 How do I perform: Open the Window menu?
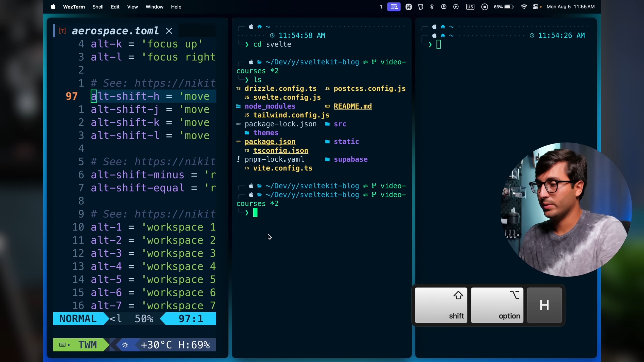[154, 7]
